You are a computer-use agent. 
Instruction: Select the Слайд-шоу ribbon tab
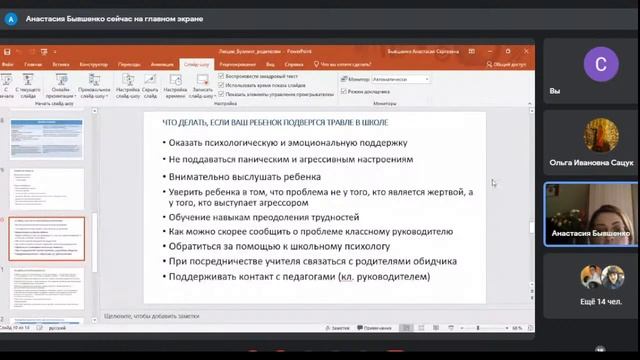196,64
